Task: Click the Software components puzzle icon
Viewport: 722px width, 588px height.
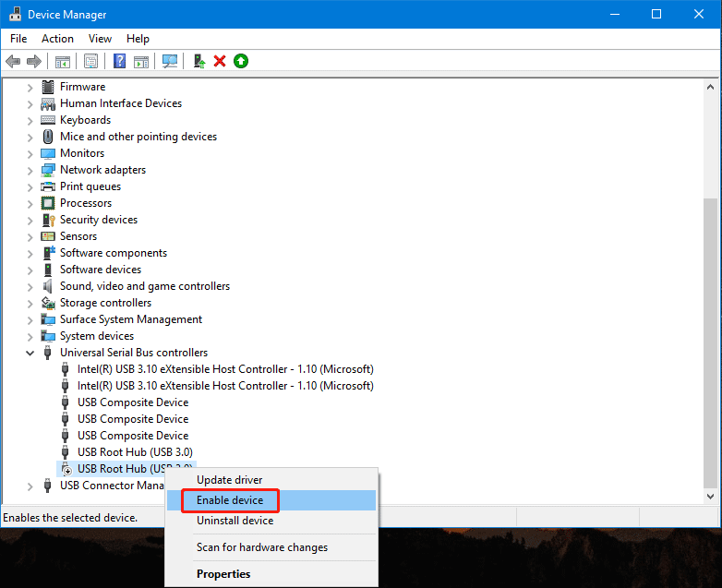Action: tap(48, 253)
